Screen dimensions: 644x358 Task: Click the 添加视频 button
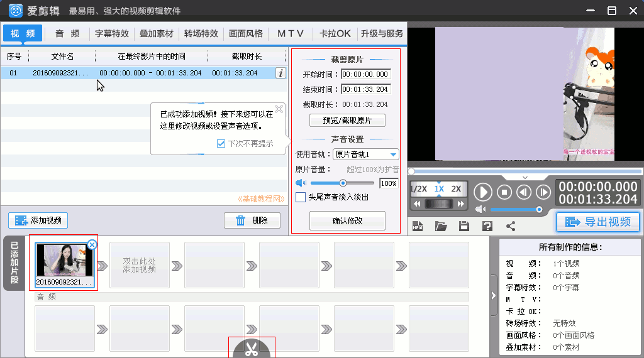point(38,220)
